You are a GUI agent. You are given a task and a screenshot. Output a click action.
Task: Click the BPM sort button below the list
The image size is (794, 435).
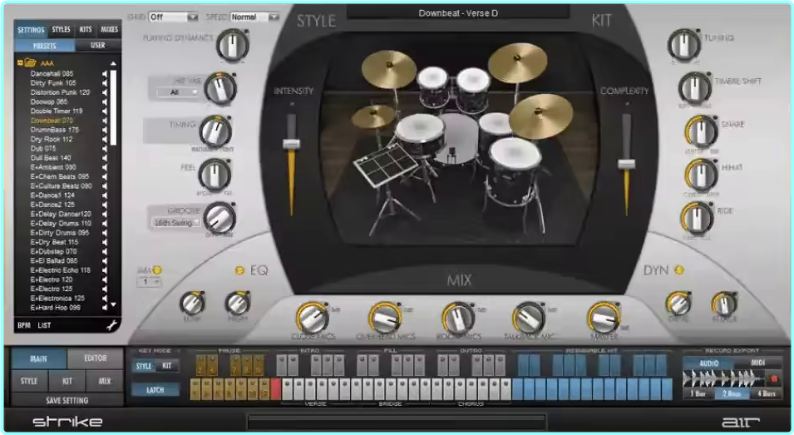point(24,326)
